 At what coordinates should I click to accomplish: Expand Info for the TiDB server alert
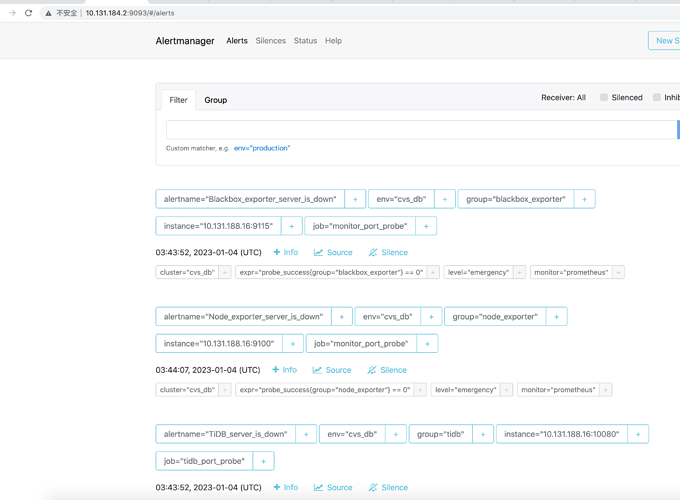point(285,487)
